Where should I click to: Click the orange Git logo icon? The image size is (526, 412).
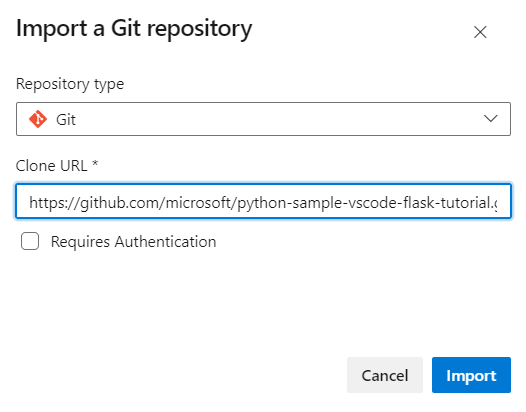click(38, 119)
